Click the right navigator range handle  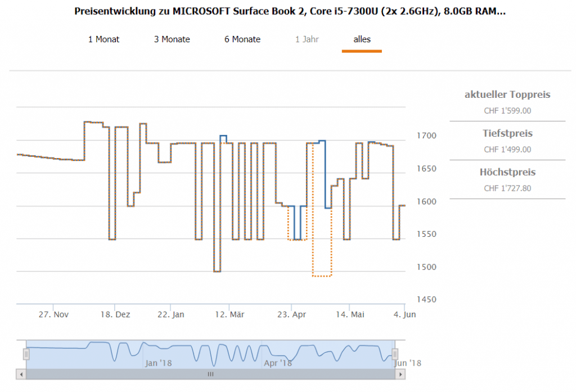pos(395,354)
